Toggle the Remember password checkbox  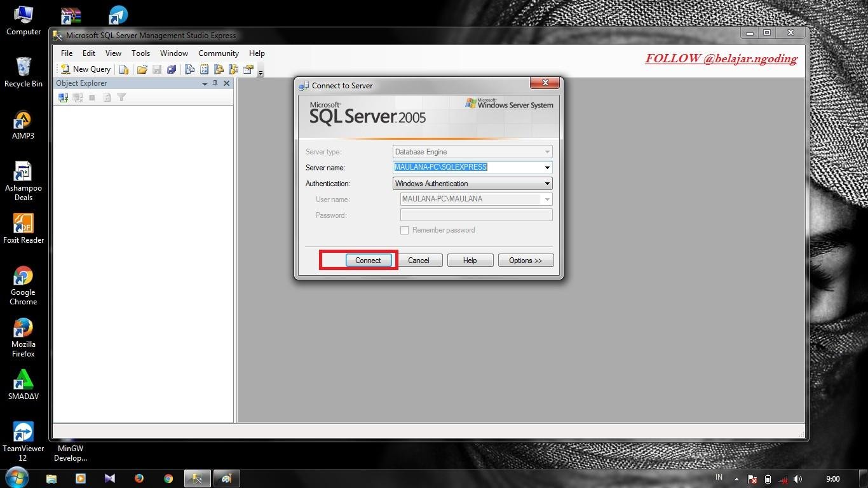click(x=404, y=230)
